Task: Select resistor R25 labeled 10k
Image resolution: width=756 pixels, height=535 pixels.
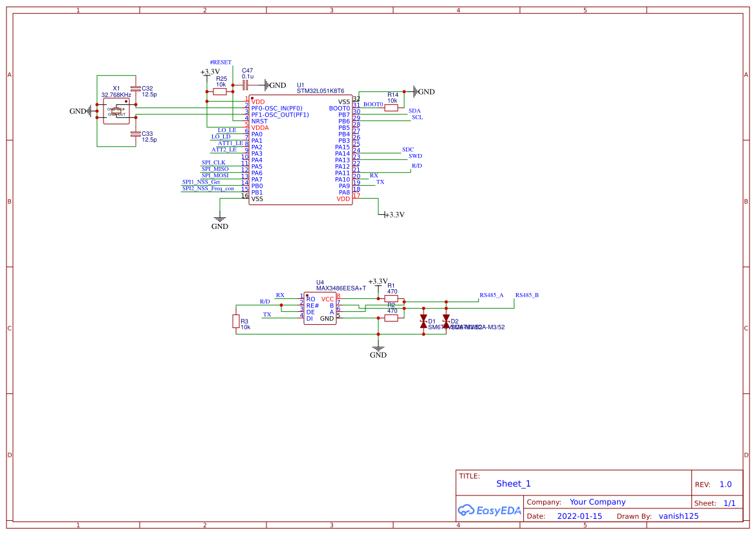Action: coord(219,91)
